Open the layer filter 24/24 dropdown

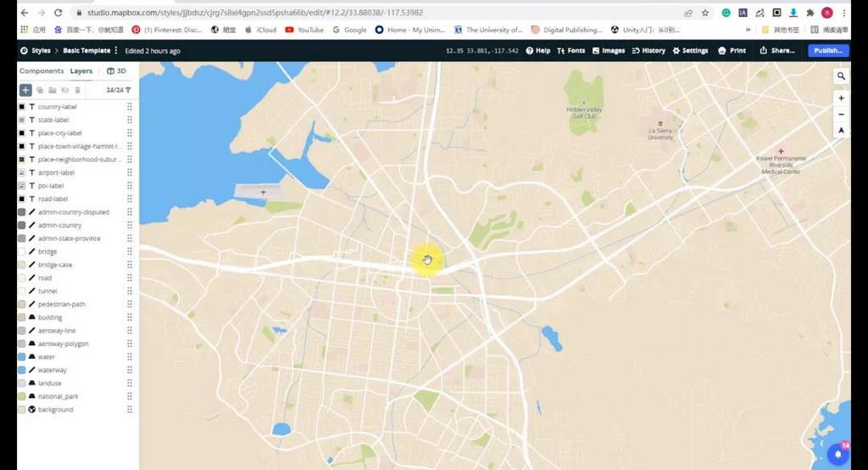pos(119,90)
